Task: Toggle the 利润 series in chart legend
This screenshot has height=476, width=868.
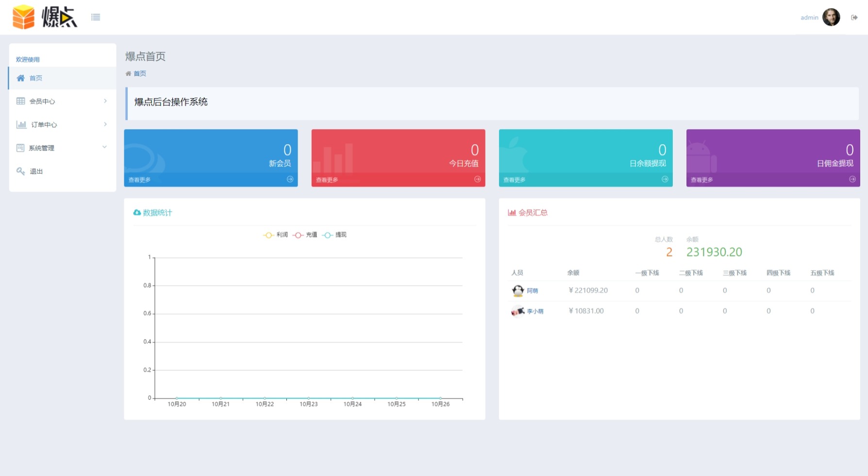Action: coord(276,235)
